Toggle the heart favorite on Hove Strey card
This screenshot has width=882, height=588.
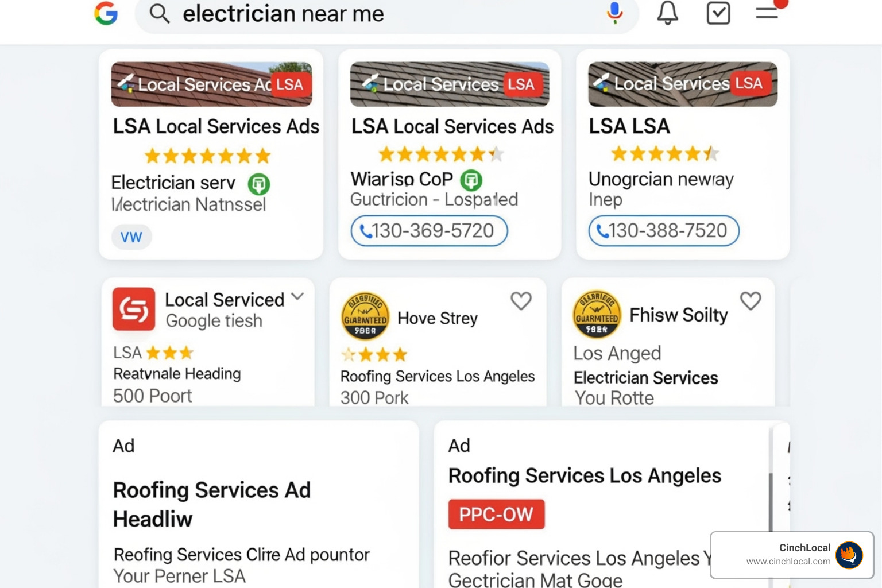click(521, 300)
